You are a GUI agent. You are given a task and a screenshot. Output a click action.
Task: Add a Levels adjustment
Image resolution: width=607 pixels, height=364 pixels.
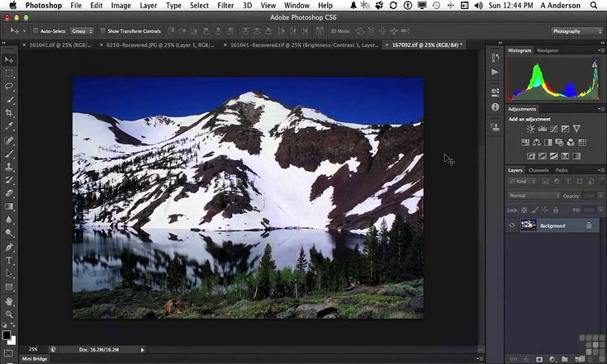(543, 129)
